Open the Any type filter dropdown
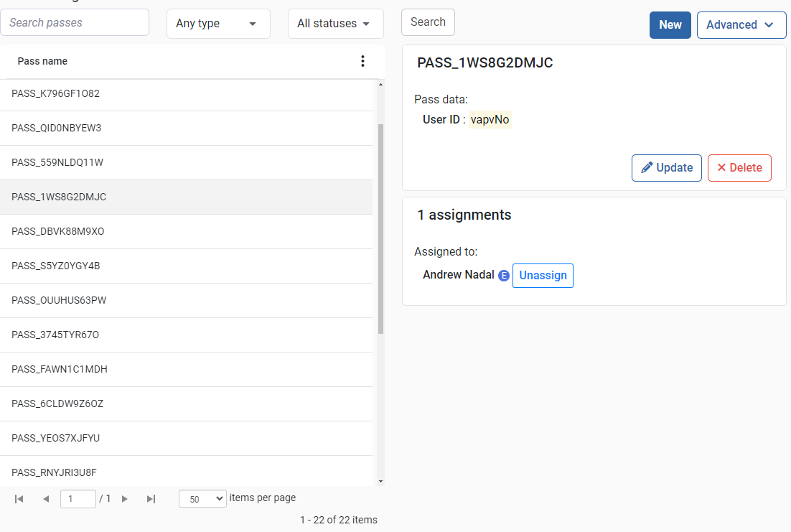The height and width of the screenshot is (532, 791). [x=218, y=24]
